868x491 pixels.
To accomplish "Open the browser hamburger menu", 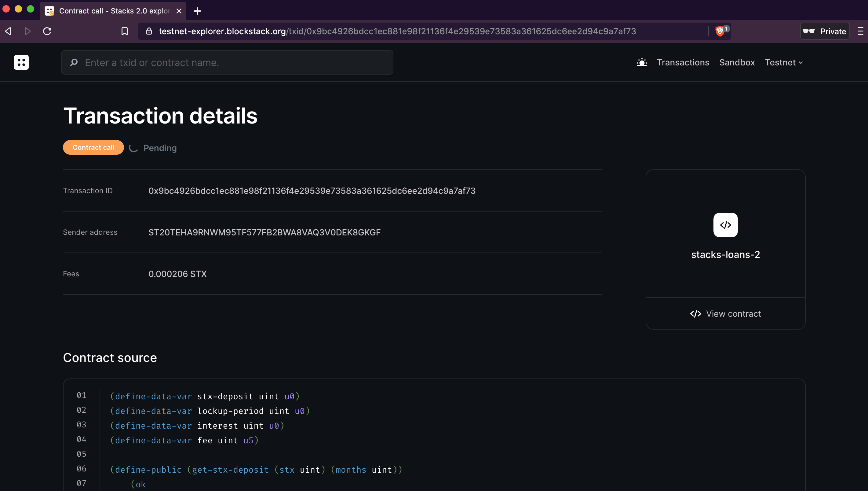I will coord(860,31).
